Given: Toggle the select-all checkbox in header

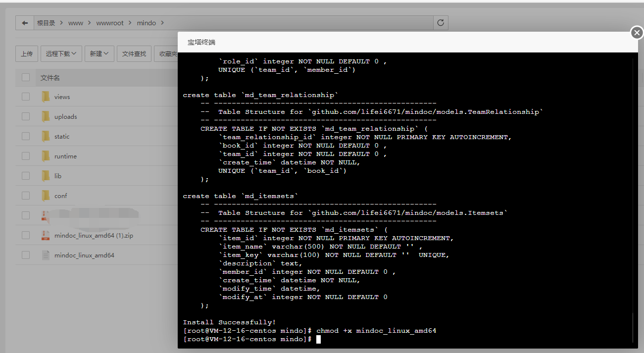Looking at the screenshot, I should click(x=26, y=77).
